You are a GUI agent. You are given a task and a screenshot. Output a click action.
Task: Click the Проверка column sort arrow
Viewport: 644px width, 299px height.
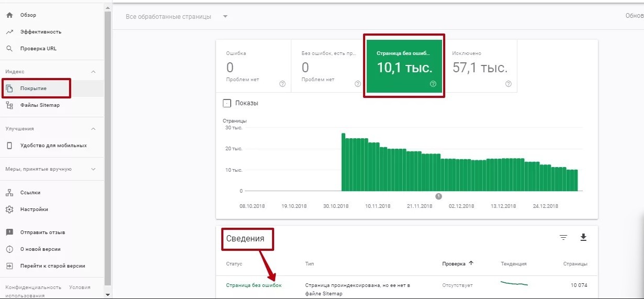tap(471, 263)
